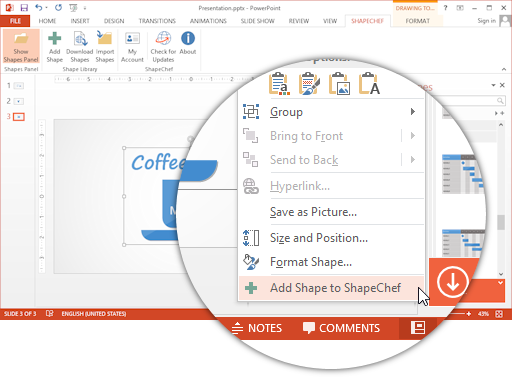Click the Import Shapes icon
The width and height of the screenshot is (512, 377).
pyautogui.click(x=105, y=47)
